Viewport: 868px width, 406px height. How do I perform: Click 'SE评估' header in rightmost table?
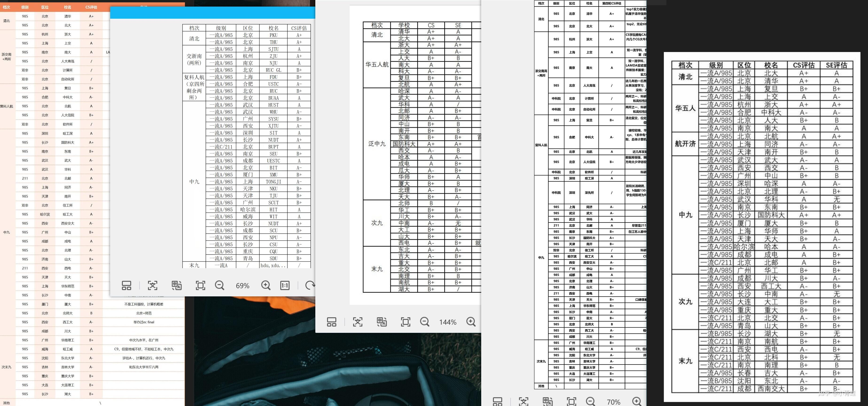[x=836, y=65]
